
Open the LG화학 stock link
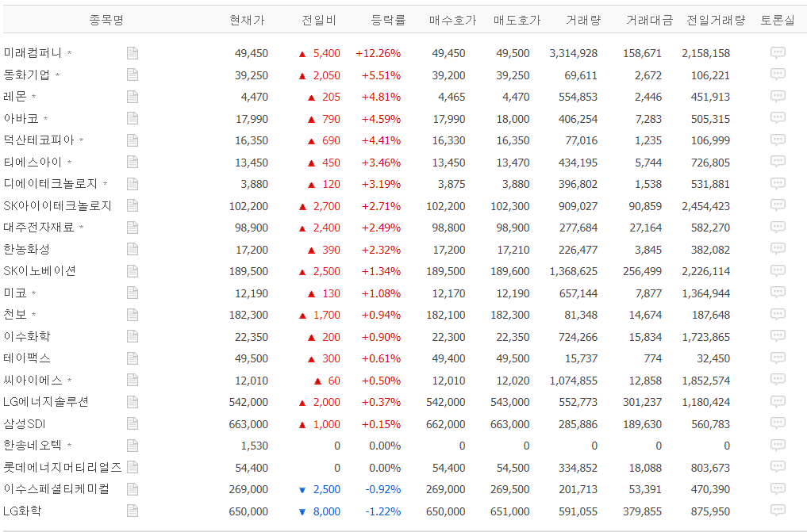[x=22, y=511]
